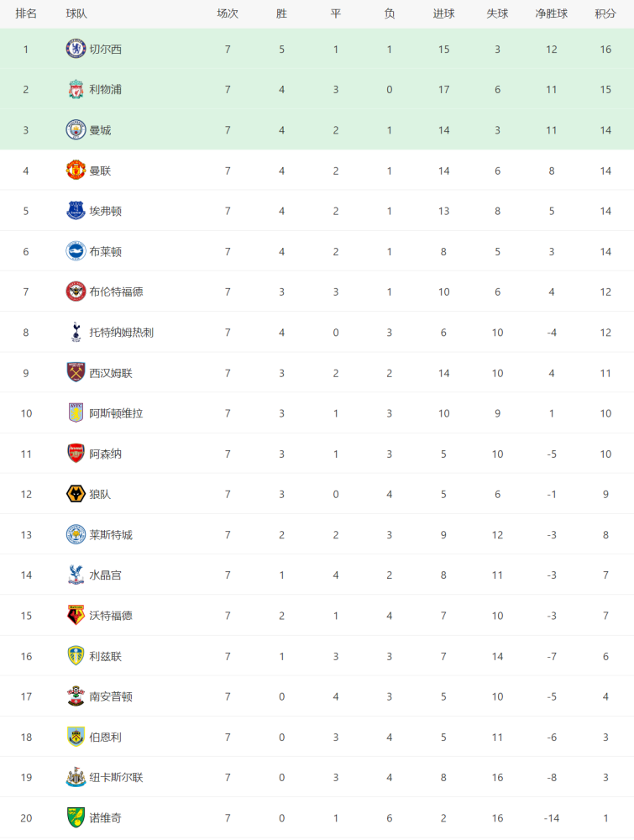Select the Manchester City crest icon

pos(76,129)
